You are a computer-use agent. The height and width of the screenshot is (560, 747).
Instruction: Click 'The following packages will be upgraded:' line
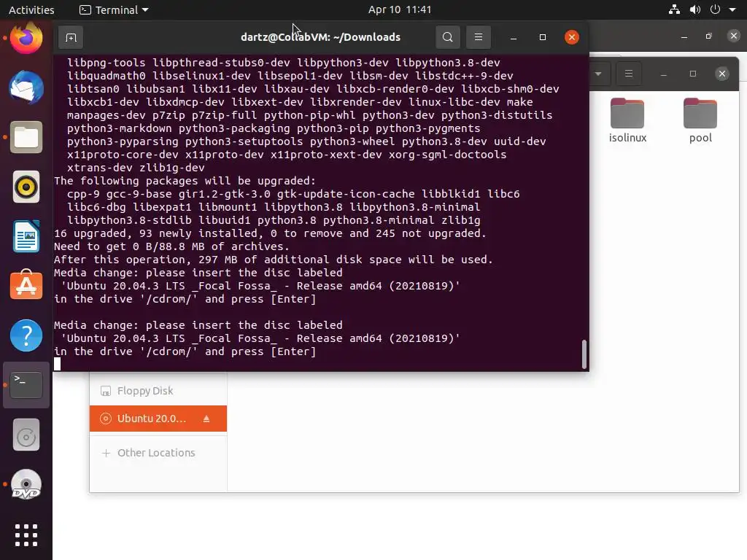point(185,181)
